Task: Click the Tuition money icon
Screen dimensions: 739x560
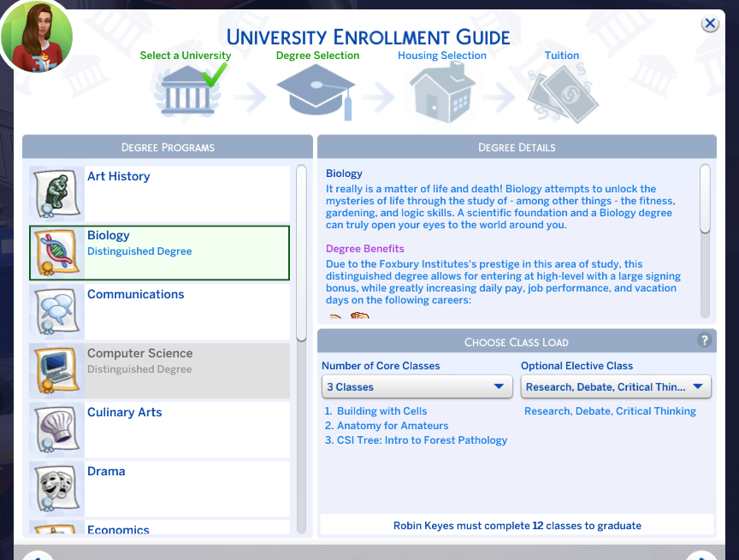Action: tap(563, 94)
